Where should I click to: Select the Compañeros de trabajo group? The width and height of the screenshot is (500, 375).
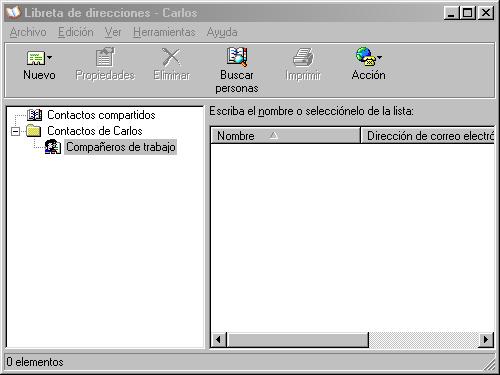tap(121, 147)
